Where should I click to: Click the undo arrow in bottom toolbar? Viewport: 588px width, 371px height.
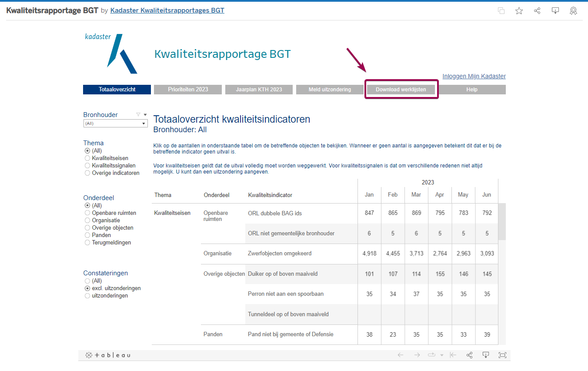[401, 355]
